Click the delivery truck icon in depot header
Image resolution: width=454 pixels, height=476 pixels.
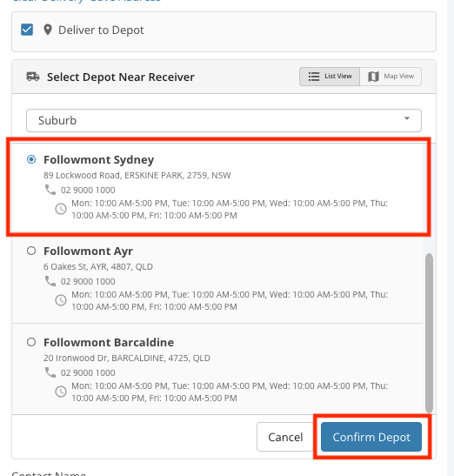pos(33,77)
